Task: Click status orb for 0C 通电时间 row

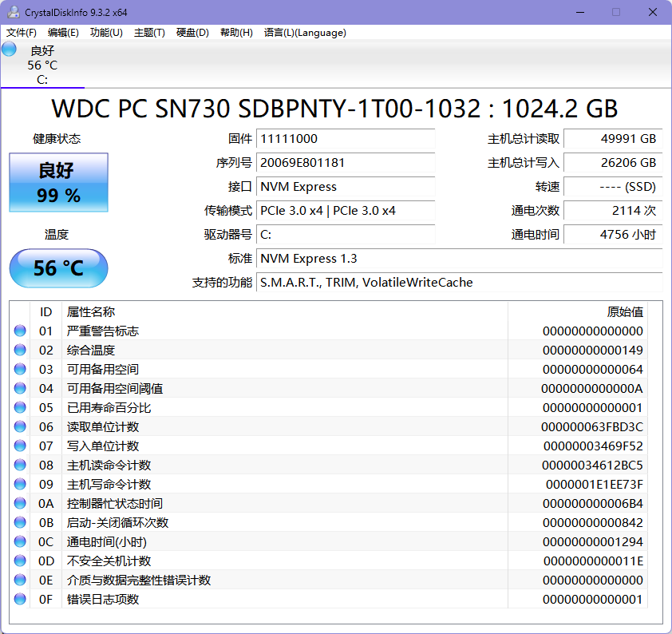Action: tap(20, 542)
